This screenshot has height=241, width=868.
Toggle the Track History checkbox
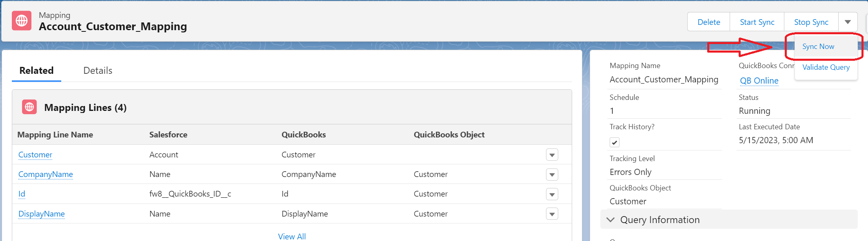click(614, 142)
